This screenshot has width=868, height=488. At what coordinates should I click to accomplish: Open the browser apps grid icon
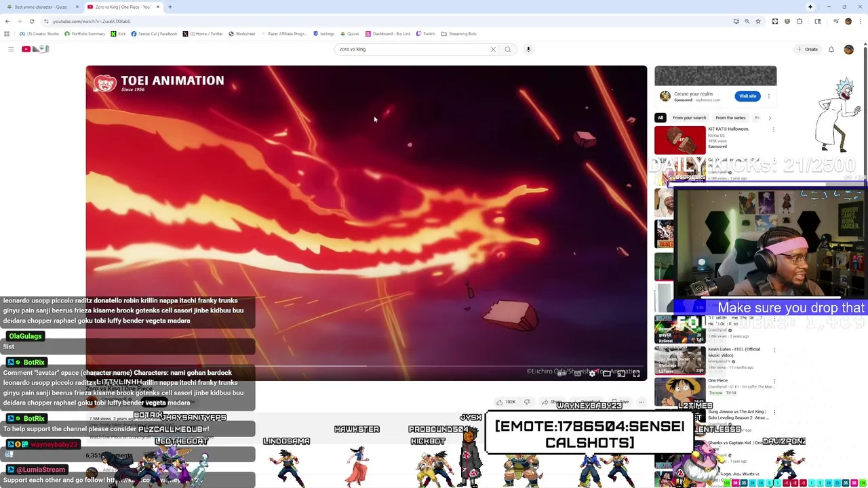pyautogui.click(x=7, y=34)
